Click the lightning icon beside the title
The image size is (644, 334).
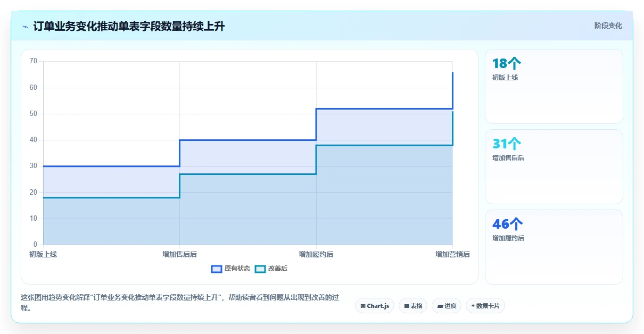coord(25,26)
